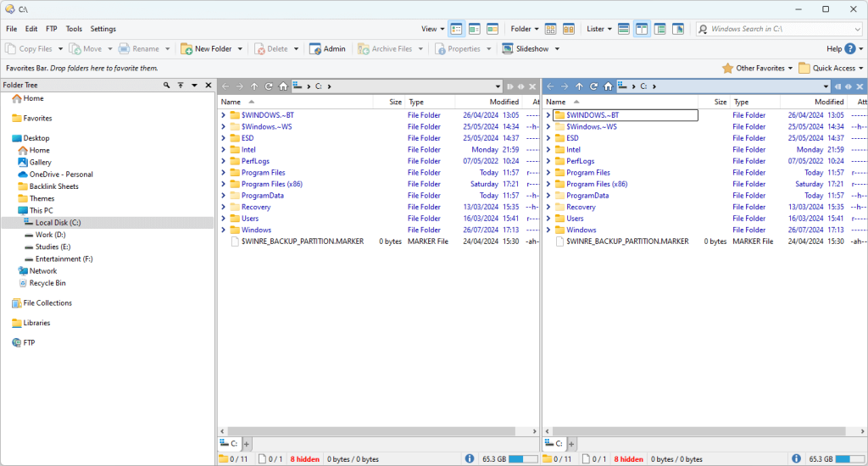This screenshot has width=868, height=466.
Task: Click red '8 hidden' text in left status bar
Action: click(x=304, y=458)
